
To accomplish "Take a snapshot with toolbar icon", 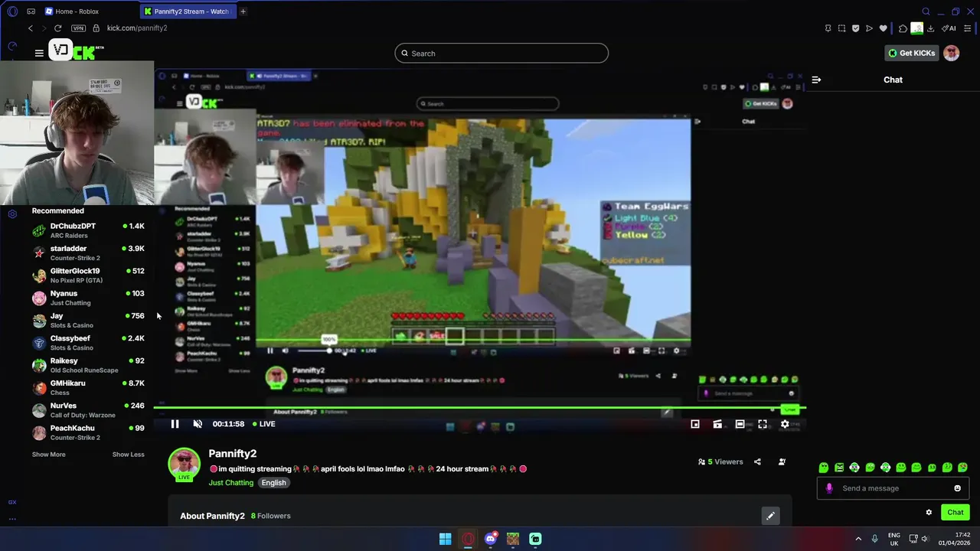I will 841,28.
